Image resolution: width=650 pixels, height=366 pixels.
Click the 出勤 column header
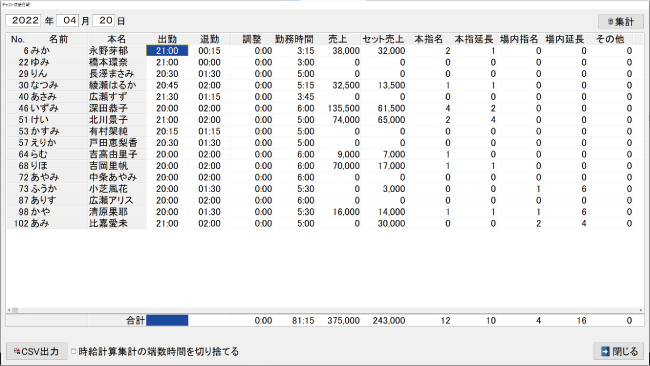(167, 39)
